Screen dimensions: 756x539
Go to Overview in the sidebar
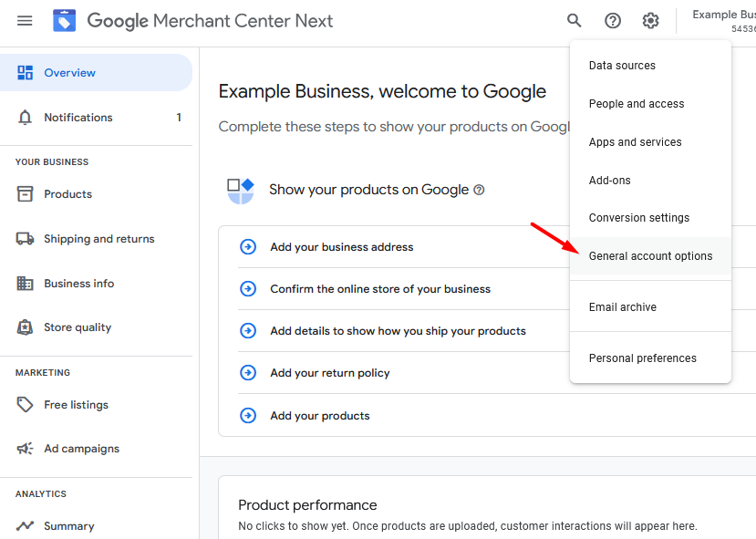tap(96, 73)
